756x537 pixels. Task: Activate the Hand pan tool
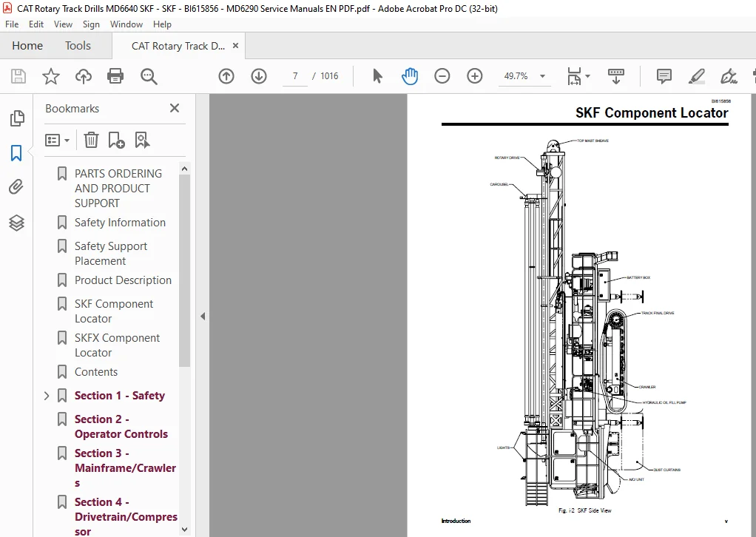coord(410,76)
